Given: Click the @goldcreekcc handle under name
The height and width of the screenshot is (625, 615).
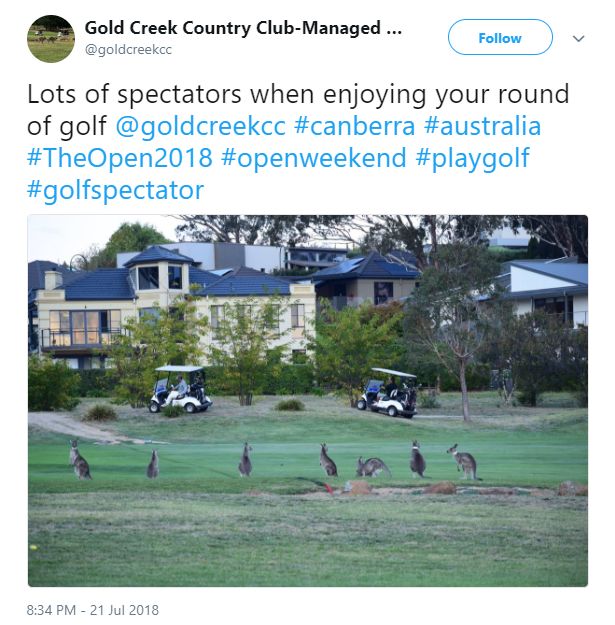Looking at the screenshot, I should pyautogui.click(x=128, y=50).
